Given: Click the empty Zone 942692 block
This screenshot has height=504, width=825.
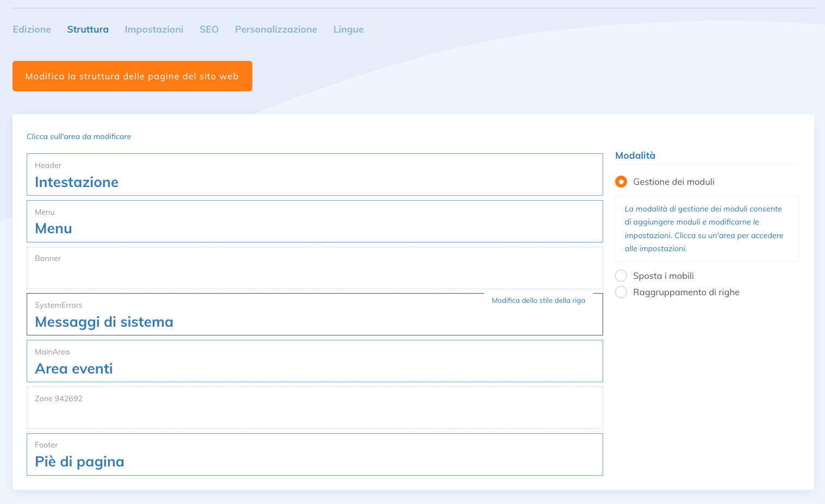Looking at the screenshot, I should [314, 408].
